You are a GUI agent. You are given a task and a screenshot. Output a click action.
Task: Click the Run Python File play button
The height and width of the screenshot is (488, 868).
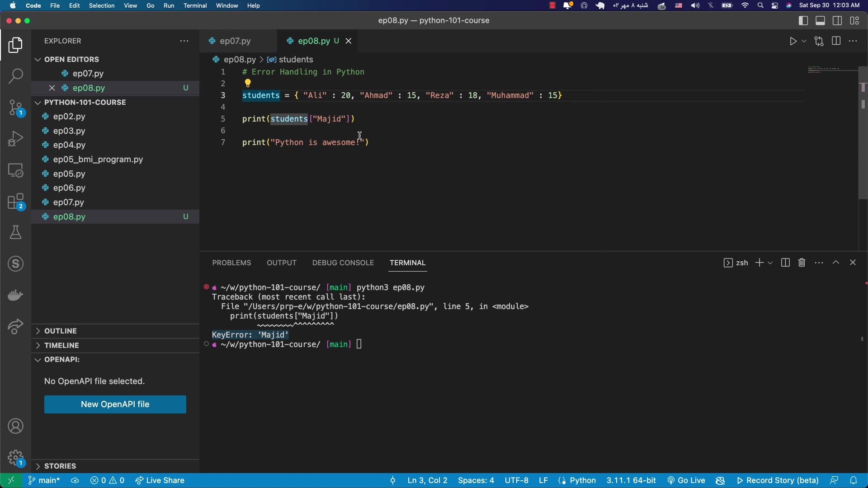point(793,41)
